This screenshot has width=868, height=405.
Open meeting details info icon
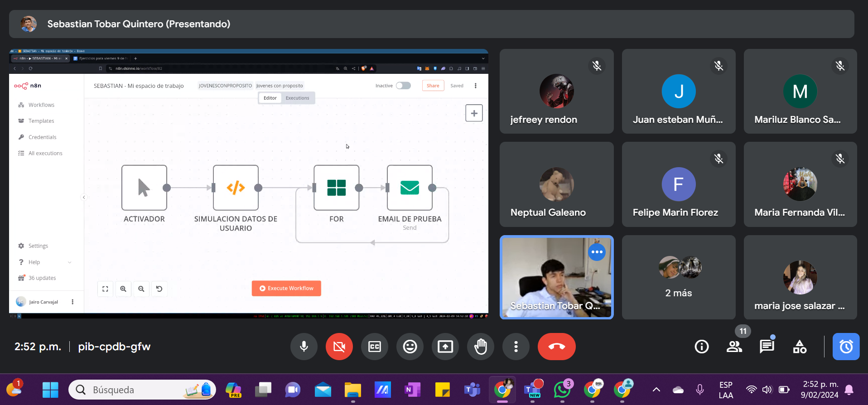click(702, 347)
